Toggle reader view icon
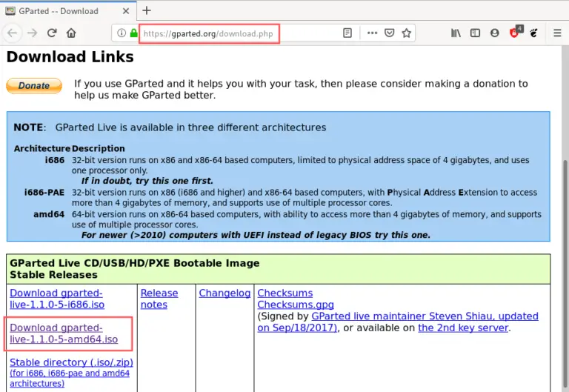The image size is (569, 392). coord(347,33)
